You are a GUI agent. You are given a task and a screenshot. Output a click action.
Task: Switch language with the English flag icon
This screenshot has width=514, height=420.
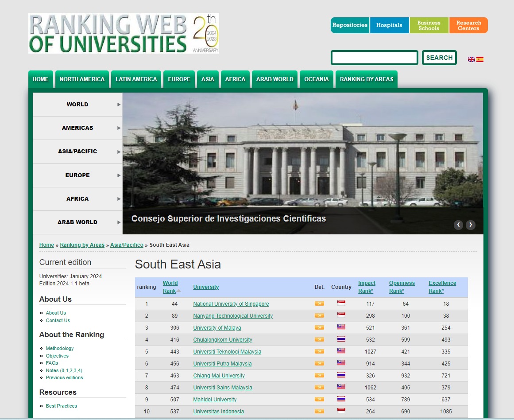tap(471, 59)
